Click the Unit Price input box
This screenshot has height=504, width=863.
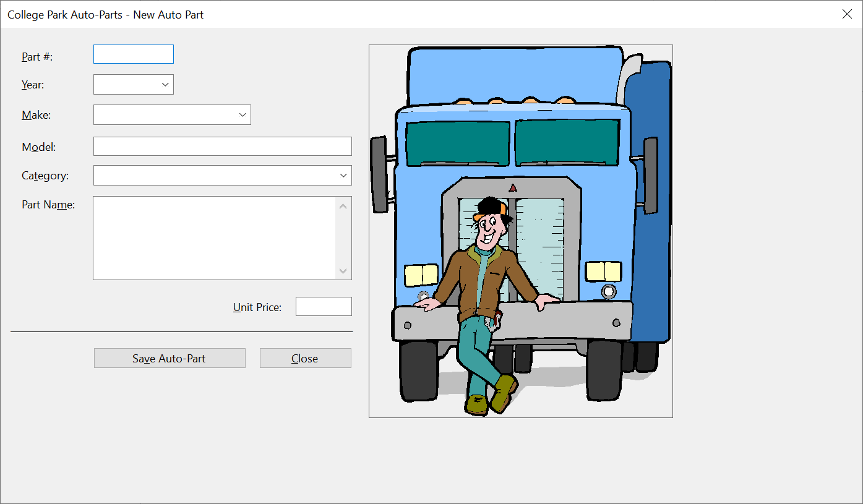pos(324,307)
